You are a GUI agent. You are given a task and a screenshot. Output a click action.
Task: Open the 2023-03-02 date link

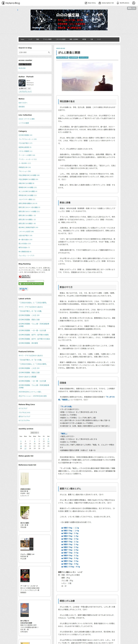61,49
